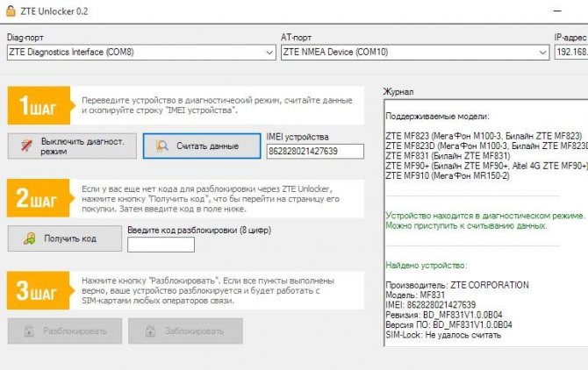
Task: Click log line 'Версия ПО: BD_MF831V1.0.0B04'
Action: pos(448,324)
